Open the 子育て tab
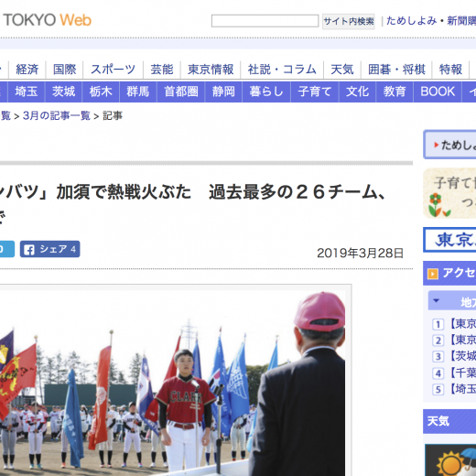Image resolution: width=476 pixels, height=476 pixels. [x=315, y=92]
